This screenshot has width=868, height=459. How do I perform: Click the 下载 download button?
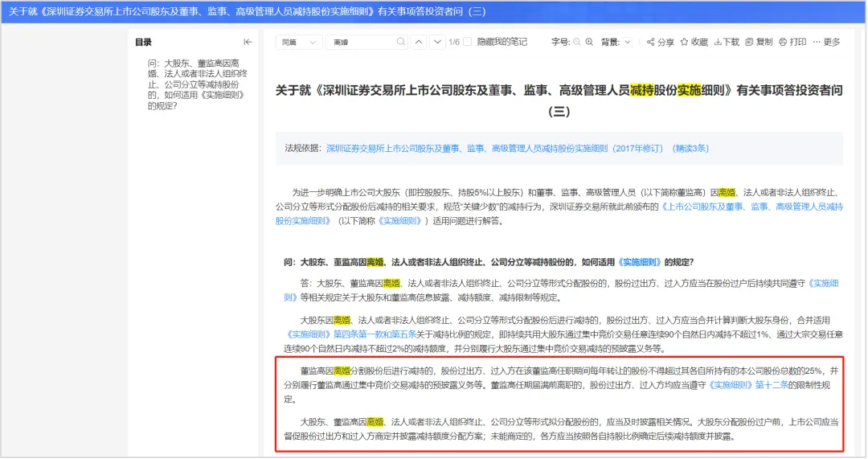pos(727,42)
